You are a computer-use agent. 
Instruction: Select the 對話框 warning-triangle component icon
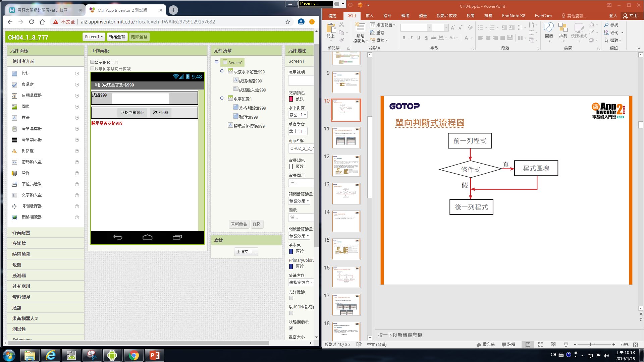pos(14,151)
